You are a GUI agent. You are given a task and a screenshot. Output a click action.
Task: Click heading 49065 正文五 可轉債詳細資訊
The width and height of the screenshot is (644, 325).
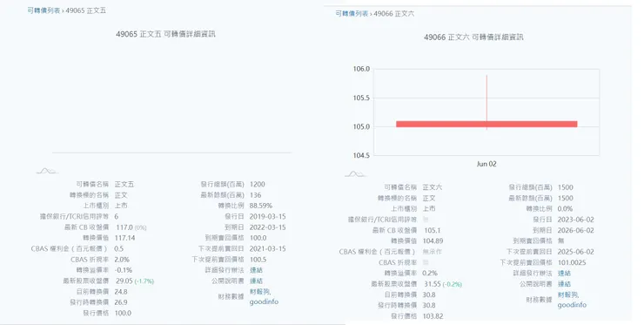pos(165,34)
